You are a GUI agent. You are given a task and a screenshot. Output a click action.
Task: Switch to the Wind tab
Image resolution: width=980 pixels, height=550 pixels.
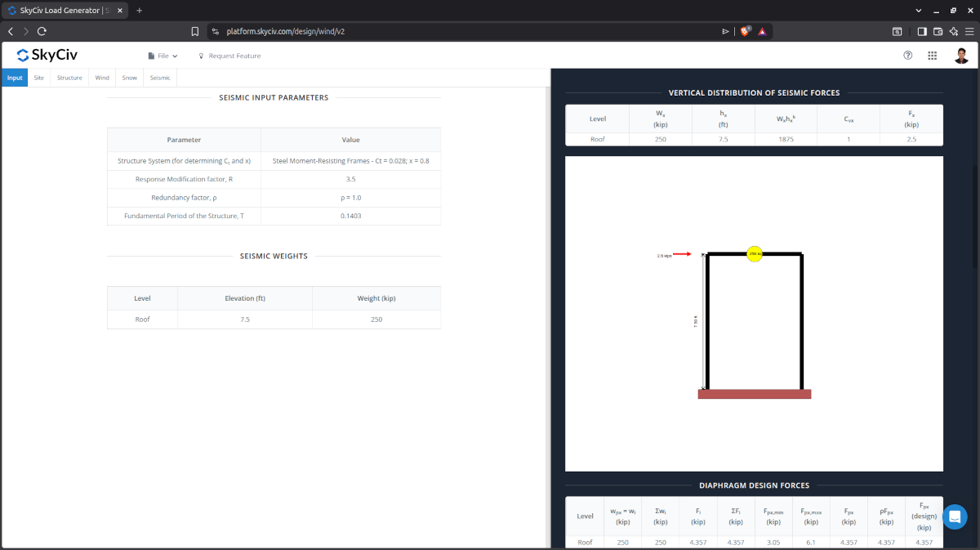(102, 78)
